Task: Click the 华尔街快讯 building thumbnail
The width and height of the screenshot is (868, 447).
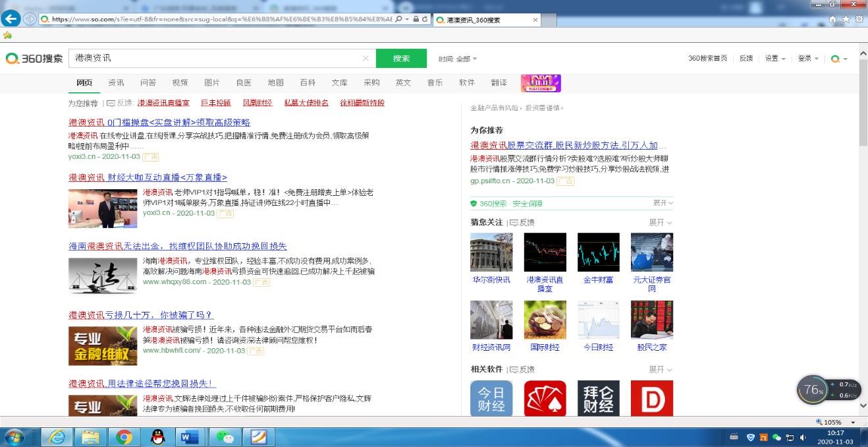Action: pyautogui.click(x=491, y=252)
